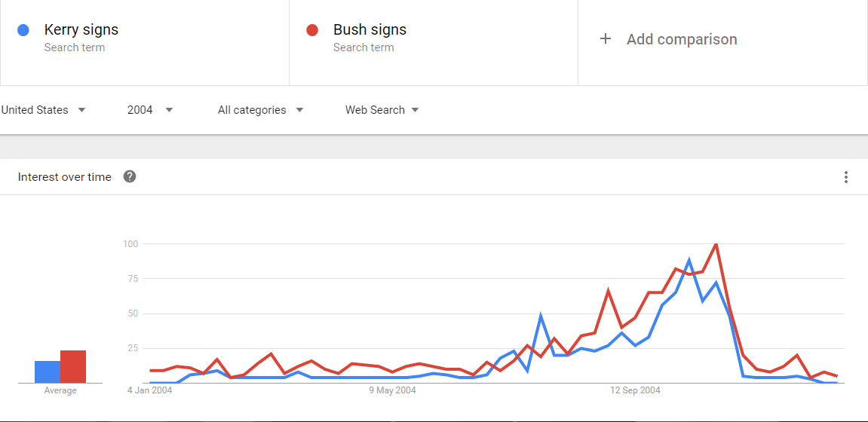Expand the All categories dropdown

(x=261, y=110)
